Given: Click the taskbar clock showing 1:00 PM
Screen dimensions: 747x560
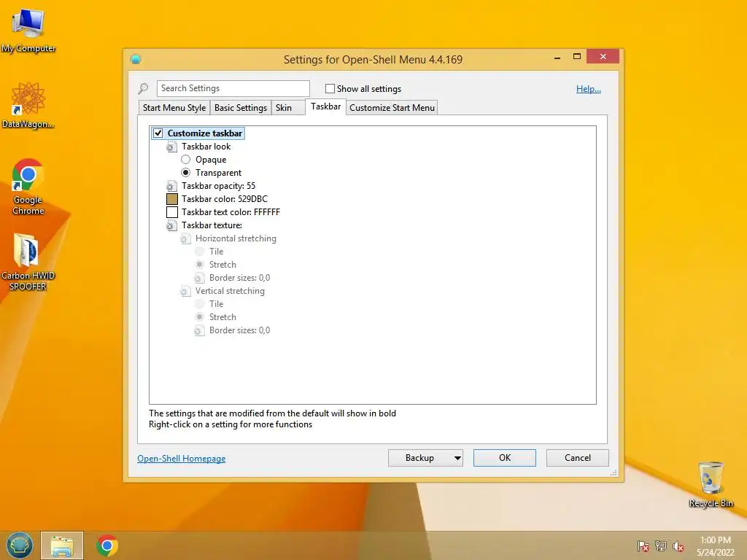Looking at the screenshot, I should (x=715, y=546).
